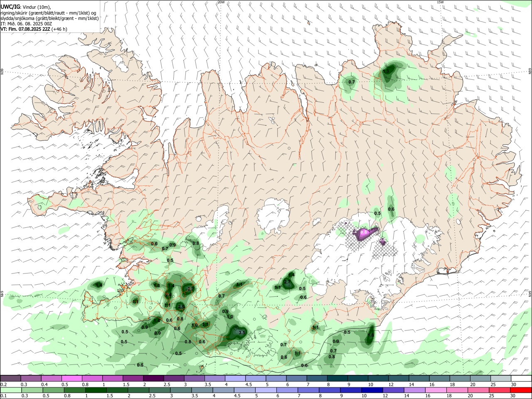
Task: Click the 3.5 precipitation value on the south map
Action: point(242,332)
